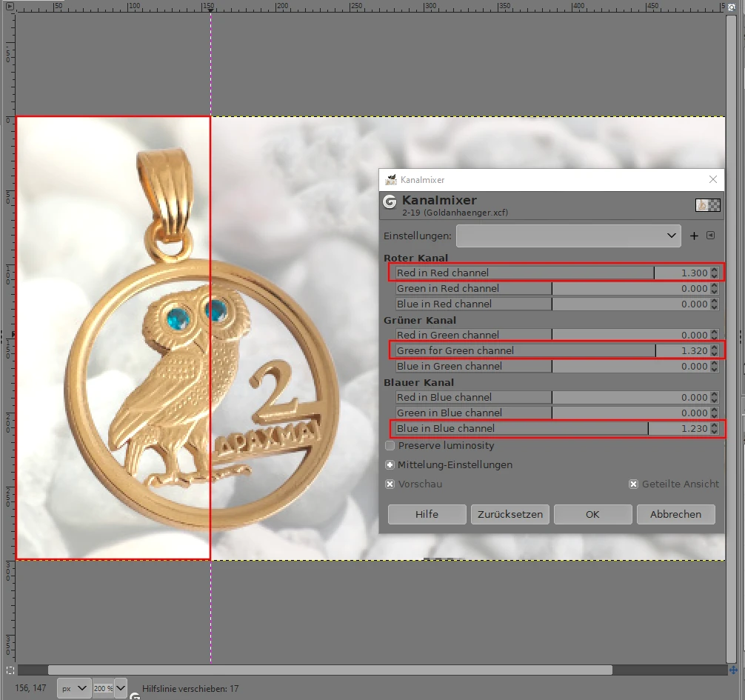Close the Kanalmixer dialog with the X
This screenshot has width=745, height=700.
tap(713, 179)
